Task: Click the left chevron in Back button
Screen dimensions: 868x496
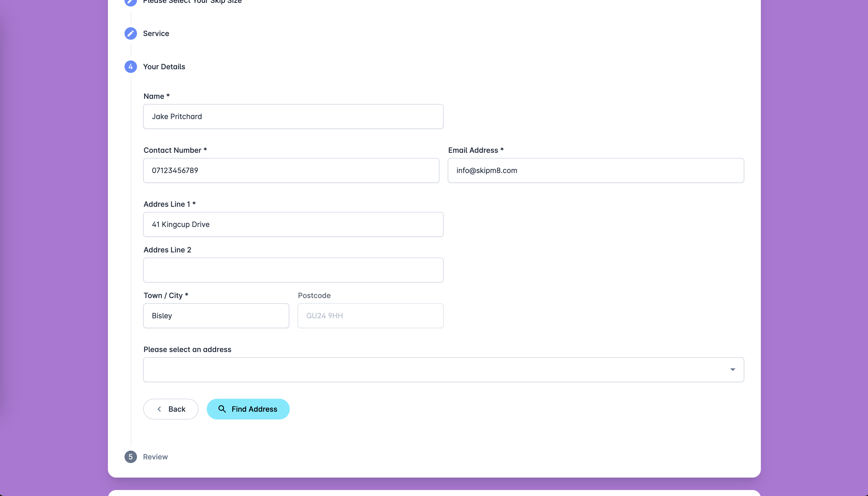Action: tap(159, 409)
